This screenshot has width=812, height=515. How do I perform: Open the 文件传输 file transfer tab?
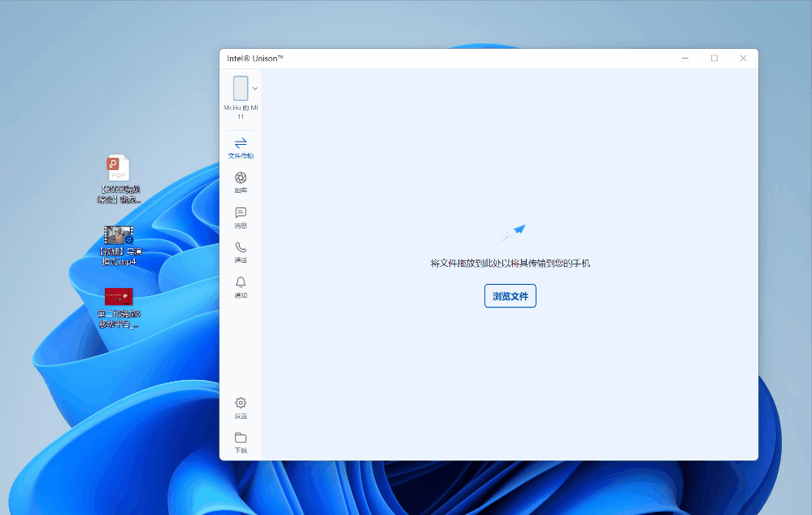point(241,147)
